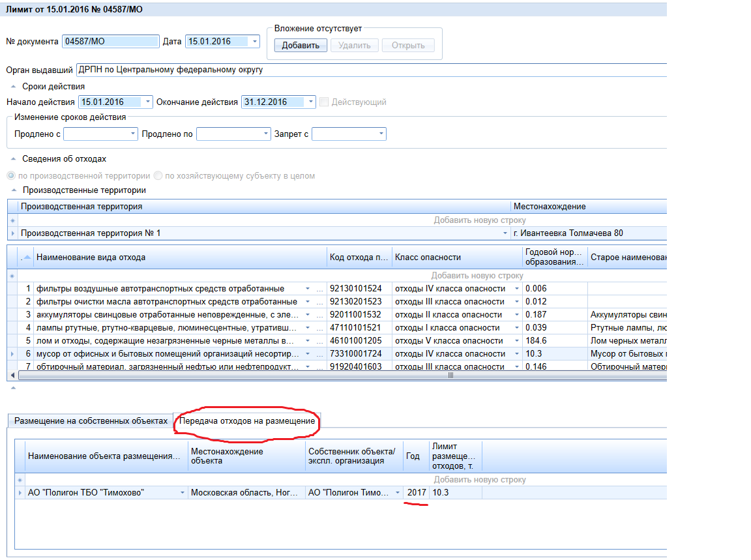This screenshot has height=560, width=751.
Task: Toggle the Действующий checkbox
Action: [324, 102]
